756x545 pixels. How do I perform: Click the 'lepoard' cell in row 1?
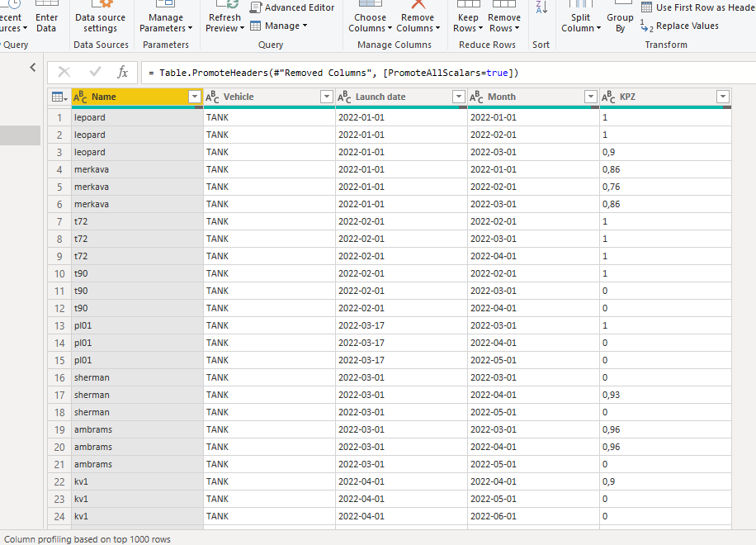pyautogui.click(x=137, y=117)
